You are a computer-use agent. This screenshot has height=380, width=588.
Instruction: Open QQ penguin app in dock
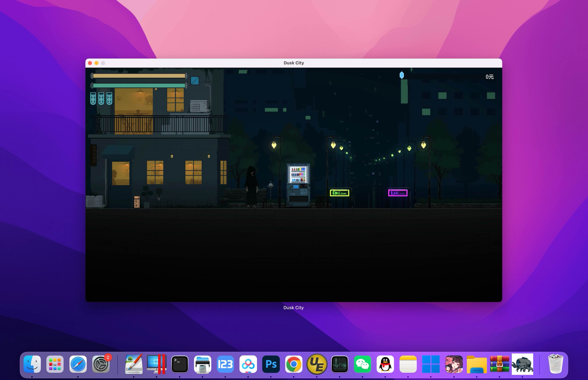(x=385, y=364)
